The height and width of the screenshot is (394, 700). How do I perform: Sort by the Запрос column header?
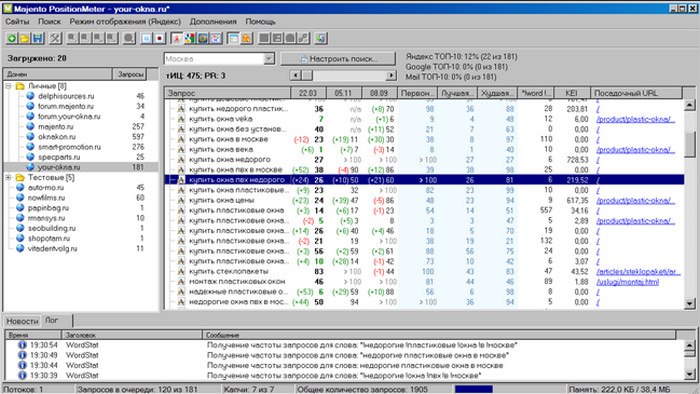(228, 93)
